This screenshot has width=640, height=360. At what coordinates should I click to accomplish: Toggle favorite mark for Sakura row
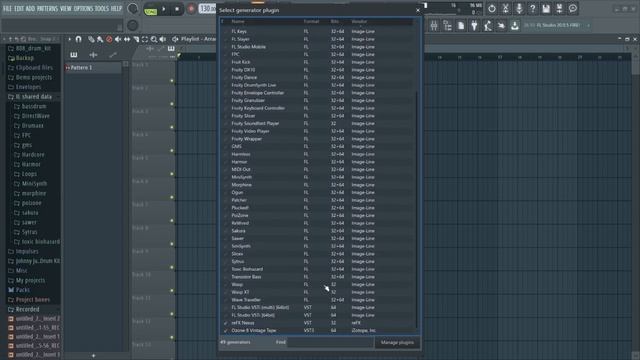[x=225, y=231]
